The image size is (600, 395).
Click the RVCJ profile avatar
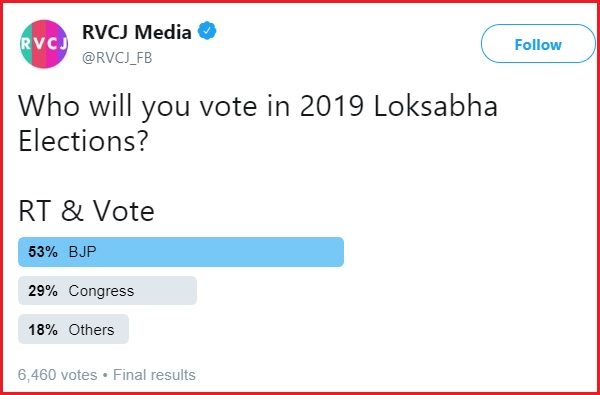coord(44,44)
